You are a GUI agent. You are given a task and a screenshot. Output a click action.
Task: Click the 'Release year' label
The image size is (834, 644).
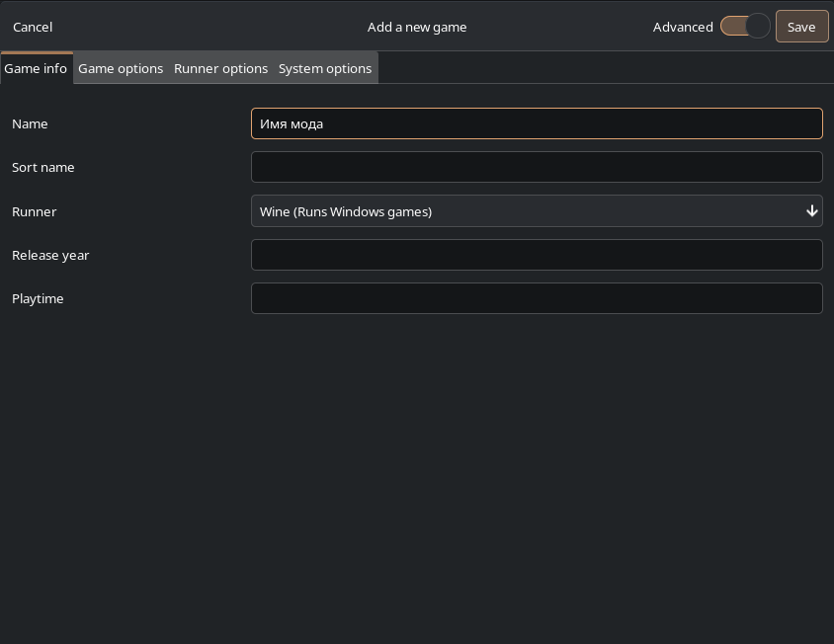click(x=50, y=255)
